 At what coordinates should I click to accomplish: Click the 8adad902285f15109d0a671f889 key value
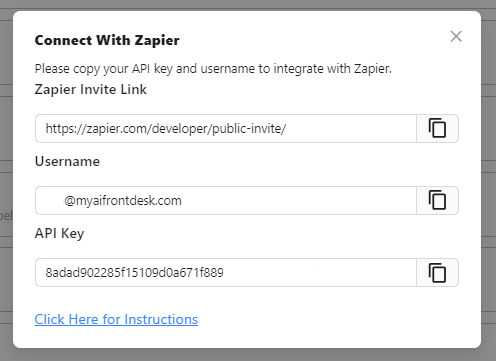(134, 273)
